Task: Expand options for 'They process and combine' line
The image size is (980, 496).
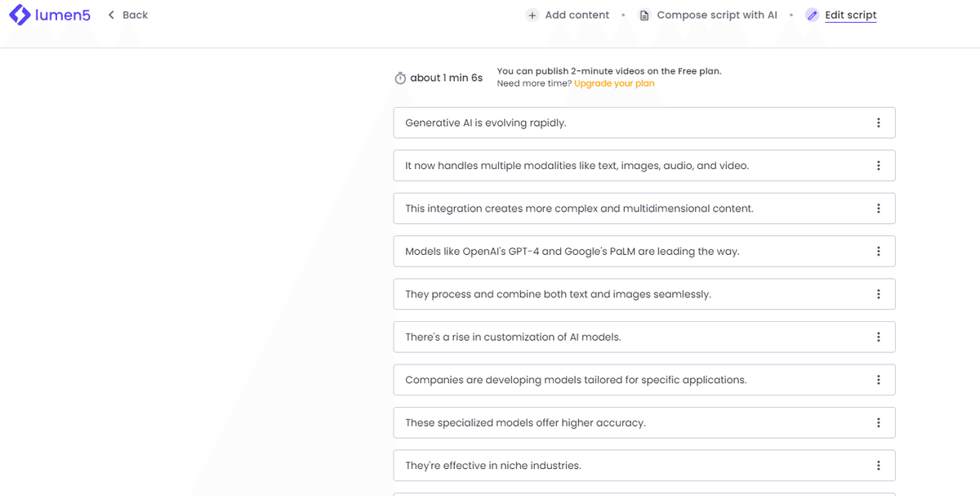Action: coord(879,294)
